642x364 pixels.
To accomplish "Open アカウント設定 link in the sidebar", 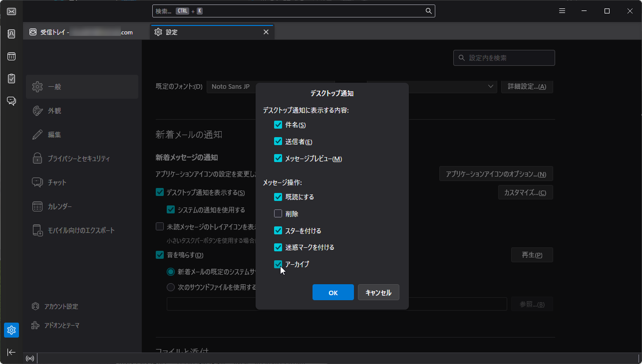I will [x=55, y=306].
